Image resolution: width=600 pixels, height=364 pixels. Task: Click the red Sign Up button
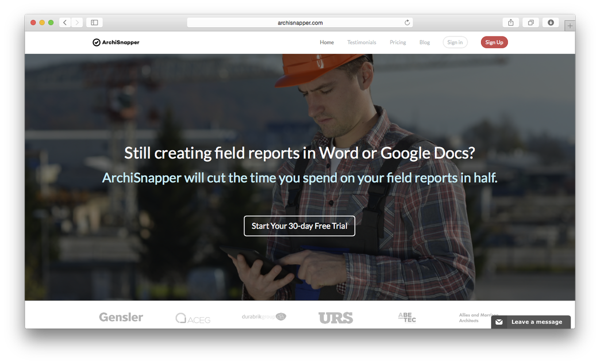494,42
